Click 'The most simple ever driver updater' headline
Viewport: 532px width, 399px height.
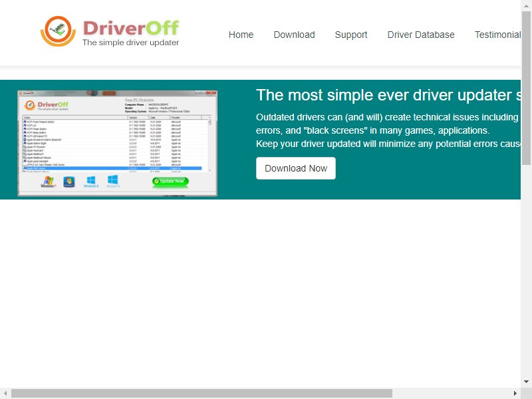pos(388,95)
